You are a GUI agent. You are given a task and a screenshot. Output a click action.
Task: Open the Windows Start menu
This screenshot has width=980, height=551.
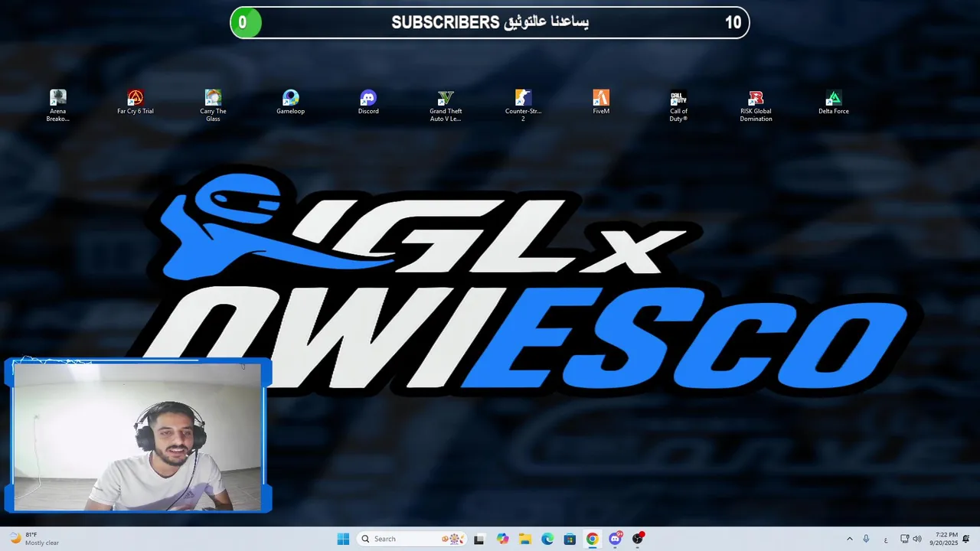343,539
